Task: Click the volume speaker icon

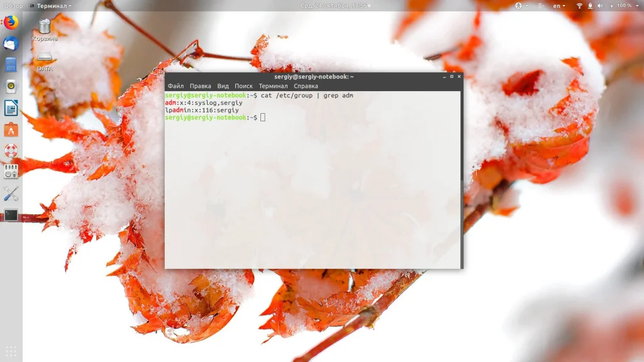Action: click(x=600, y=6)
